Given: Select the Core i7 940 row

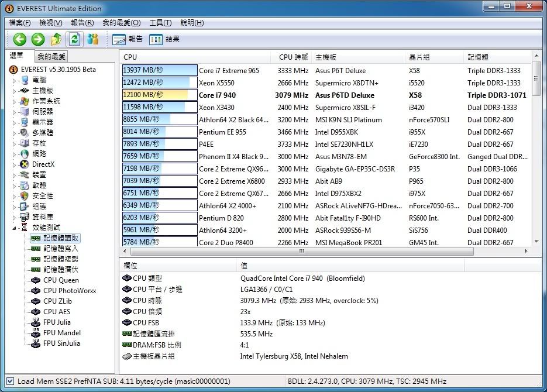Looking at the screenshot, I should pyautogui.click(x=326, y=95).
